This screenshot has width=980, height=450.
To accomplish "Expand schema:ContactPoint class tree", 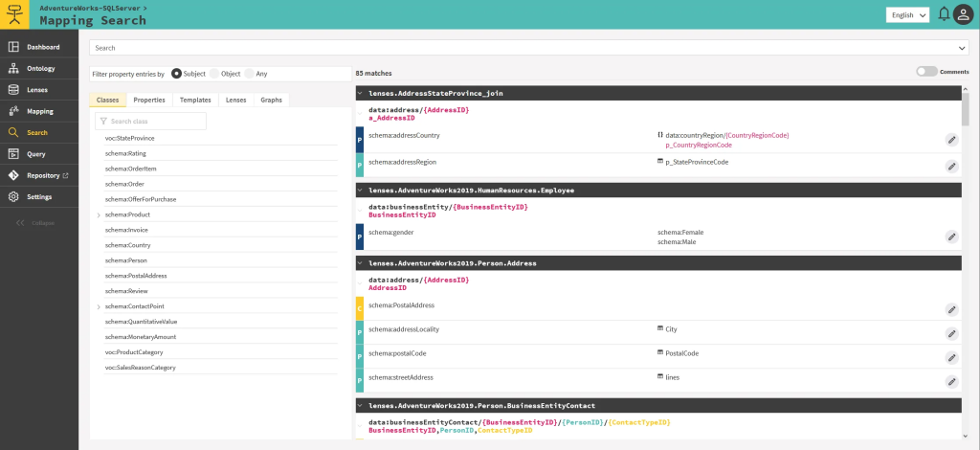I will click(99, 307).
